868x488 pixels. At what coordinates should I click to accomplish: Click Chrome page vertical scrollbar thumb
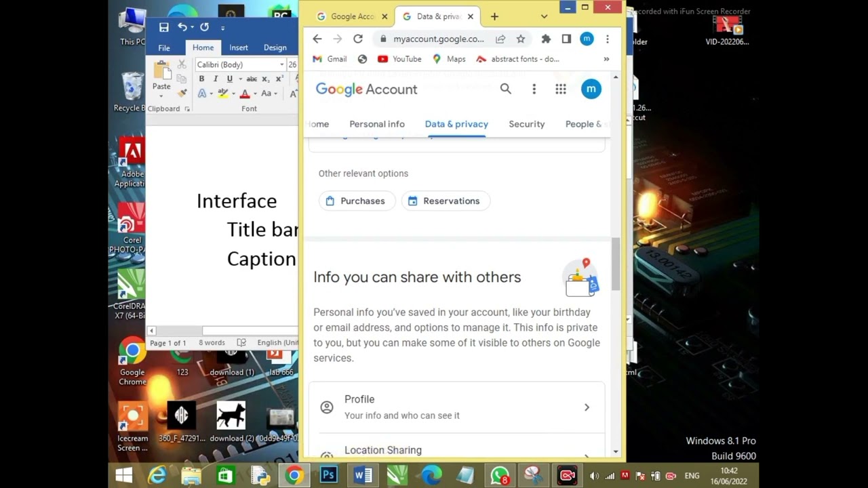click(616, 264)
